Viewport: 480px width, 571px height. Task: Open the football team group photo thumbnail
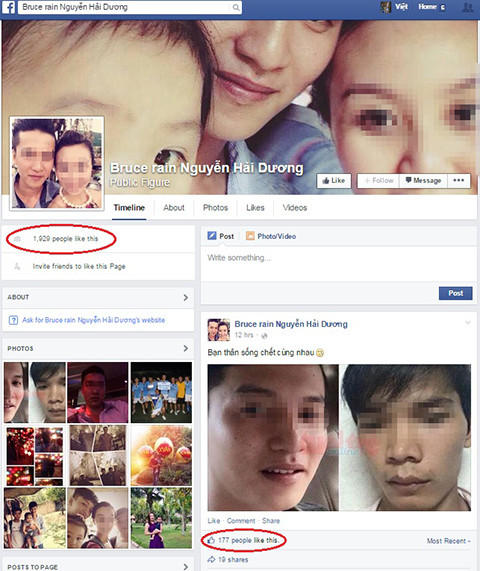161,392
